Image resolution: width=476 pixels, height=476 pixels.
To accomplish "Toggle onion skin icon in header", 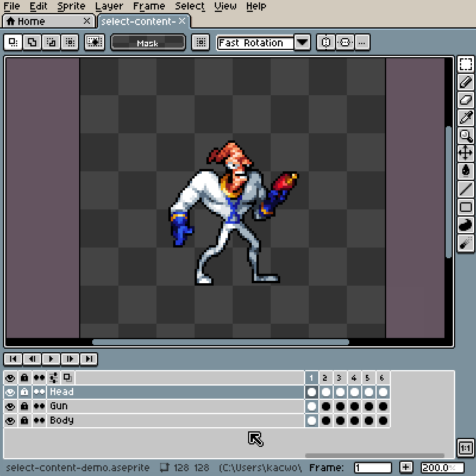I will click(68, 378).
